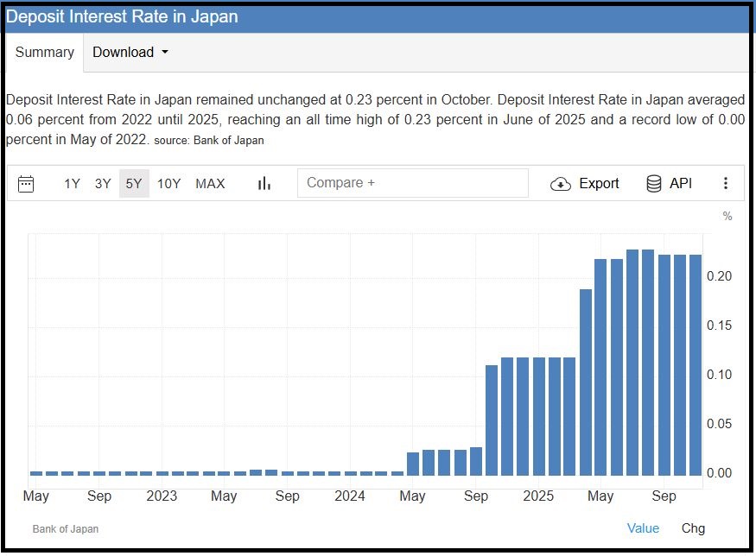Screen dimensions: 756x556
Task: Select the active 5Y range button
Action: [x=134, y=184]
